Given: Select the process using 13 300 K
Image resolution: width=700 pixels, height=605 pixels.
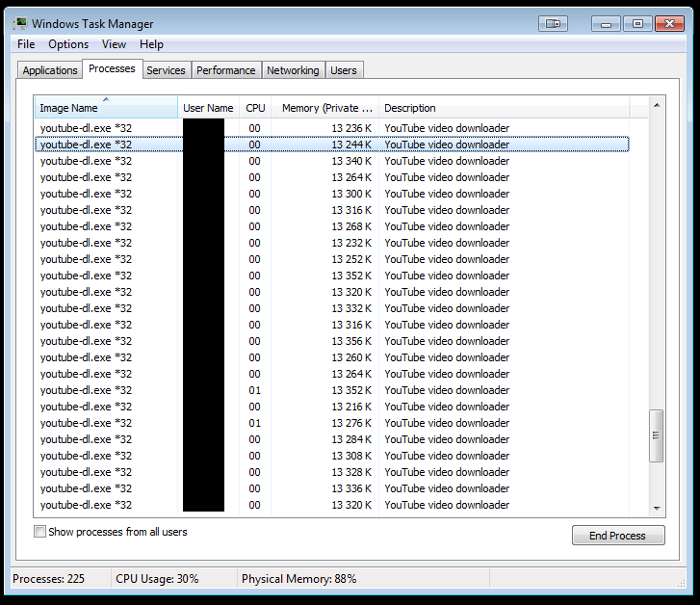Looking at the screenshot, I should (x=332, y=194).
